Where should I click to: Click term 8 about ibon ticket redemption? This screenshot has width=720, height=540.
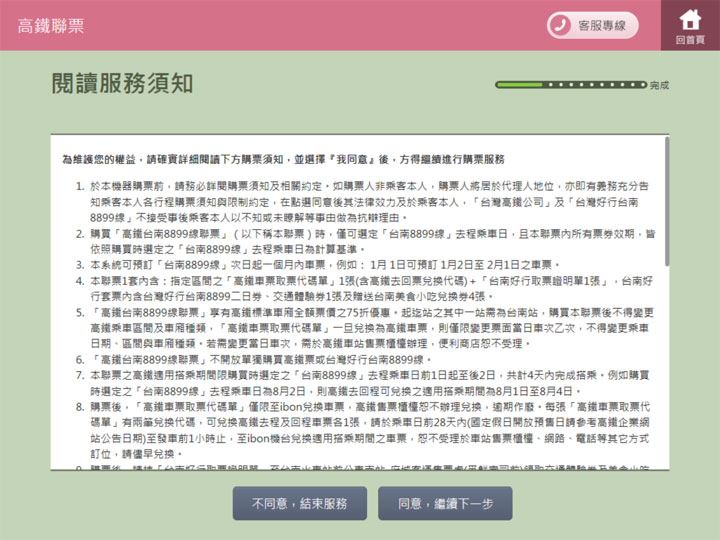pos(360,429)
